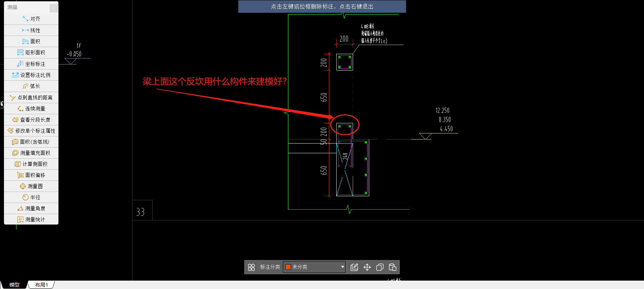Select the 线性 linear measure tool

[31, 30]
